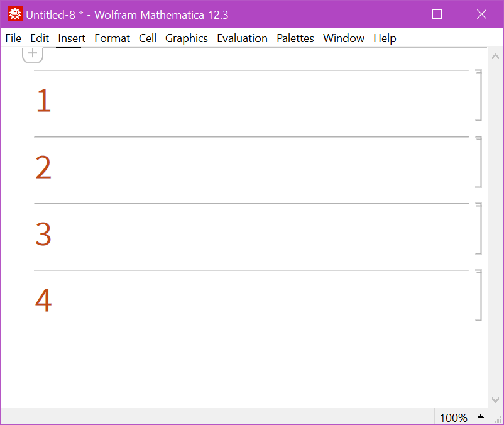
Task: Open the Insert menu
Action: click(72, 38)
